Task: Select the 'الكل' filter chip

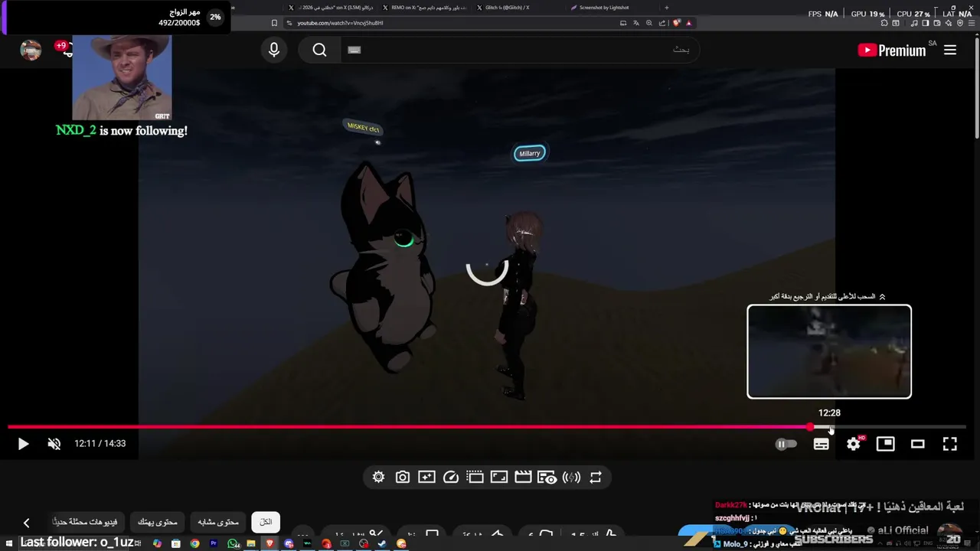Action: (x=266, y=522)
